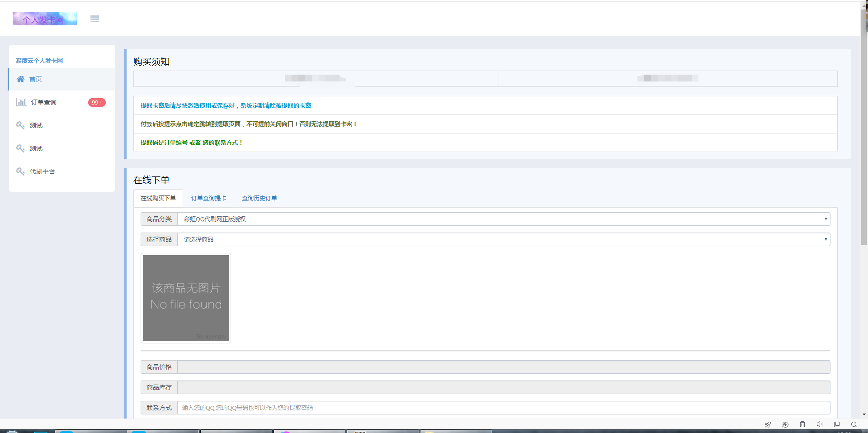The height and width of the screenshot is (433, 868).
Task: Click the browser status bar ad-block/add icon
Action: 785,424
